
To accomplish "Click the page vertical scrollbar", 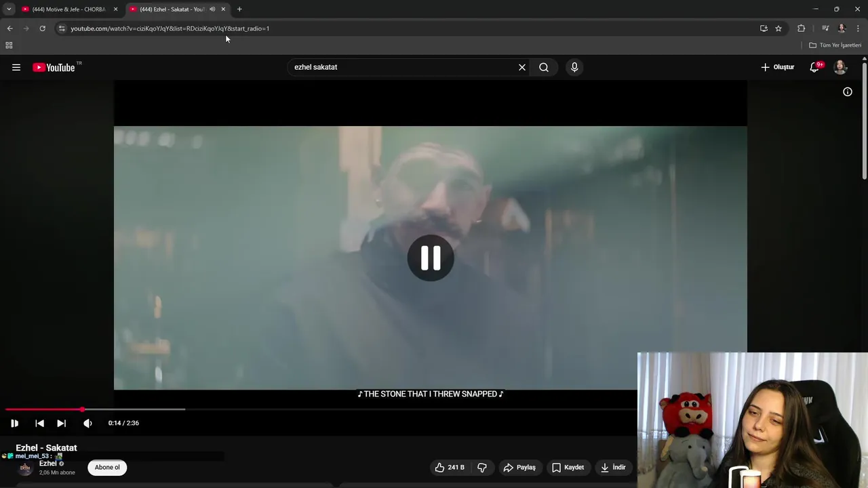I will coord(865,122).
